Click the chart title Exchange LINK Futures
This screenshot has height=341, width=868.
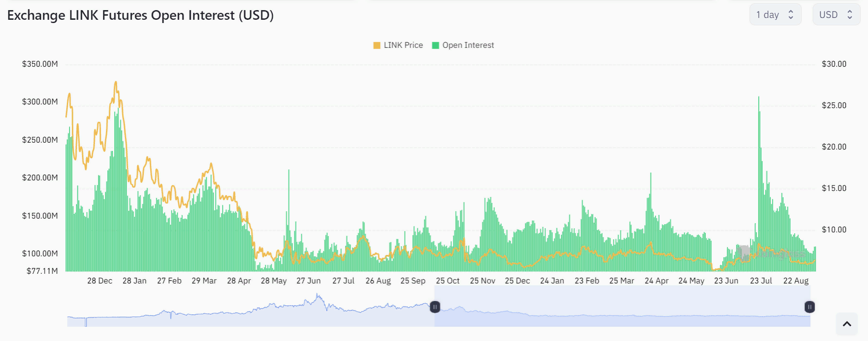click(141, 15)
